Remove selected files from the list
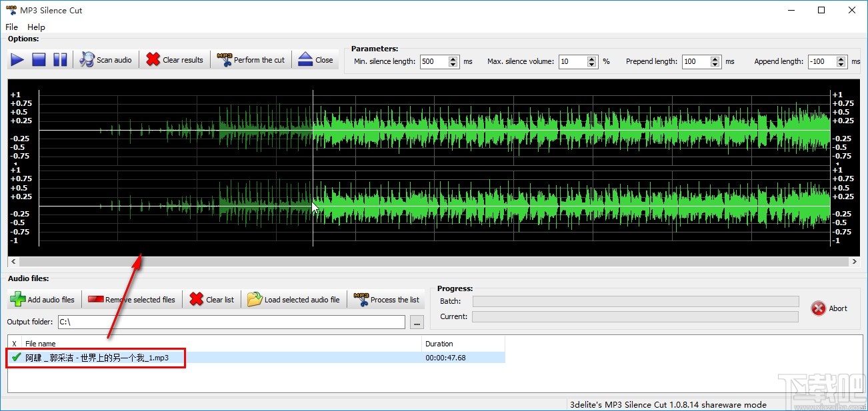 [131, 300]
